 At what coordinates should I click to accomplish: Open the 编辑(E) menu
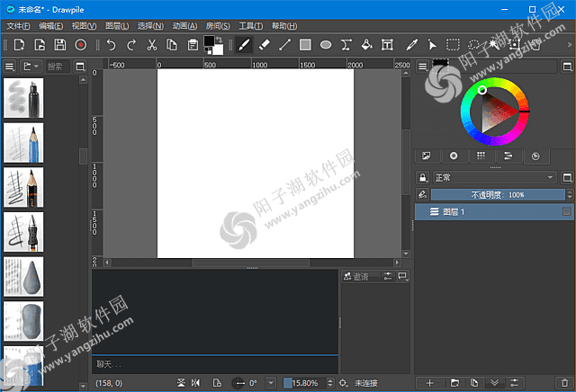(51, 26)
